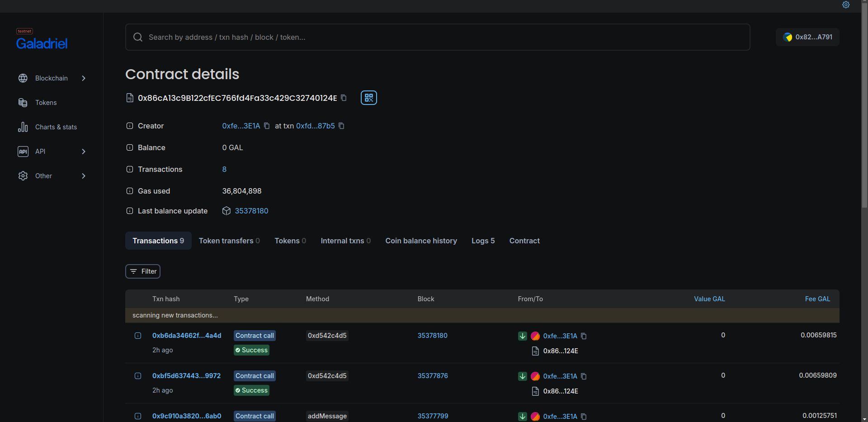Click info icon next to Balance

point(130,147)
